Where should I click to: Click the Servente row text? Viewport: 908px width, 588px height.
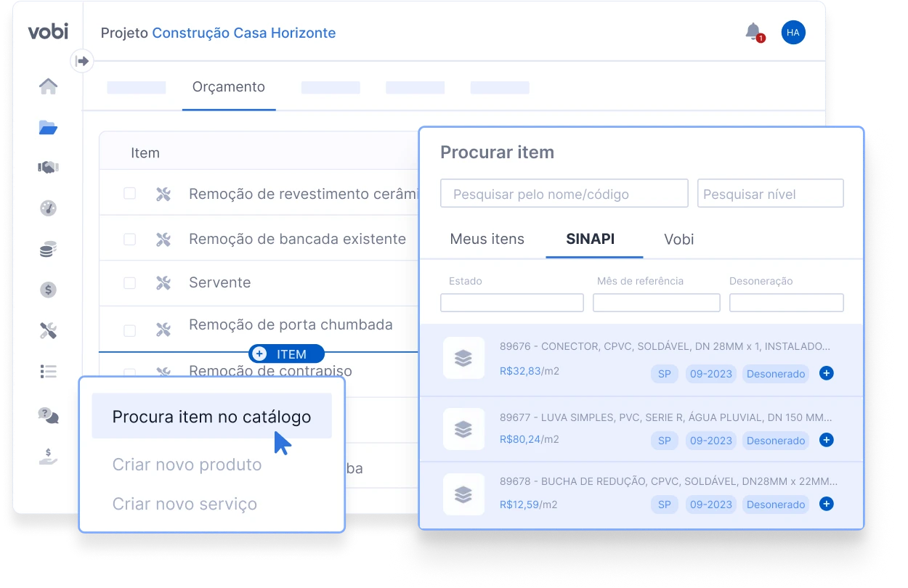pos(219,283)
